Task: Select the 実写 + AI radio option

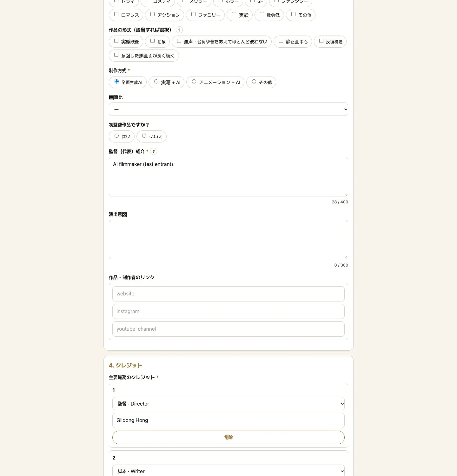Action: pyautogui.click(x=156, y=82)
